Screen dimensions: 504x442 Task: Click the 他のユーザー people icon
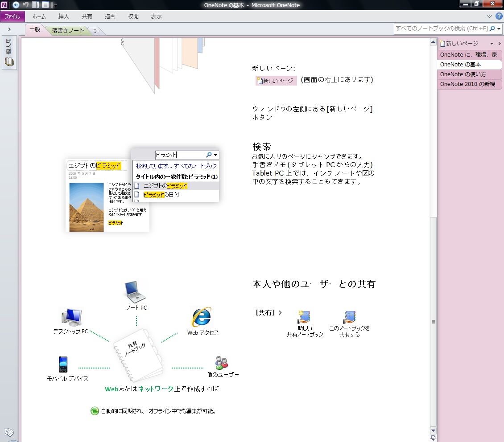pyautogui.click(x=222, y=363)
